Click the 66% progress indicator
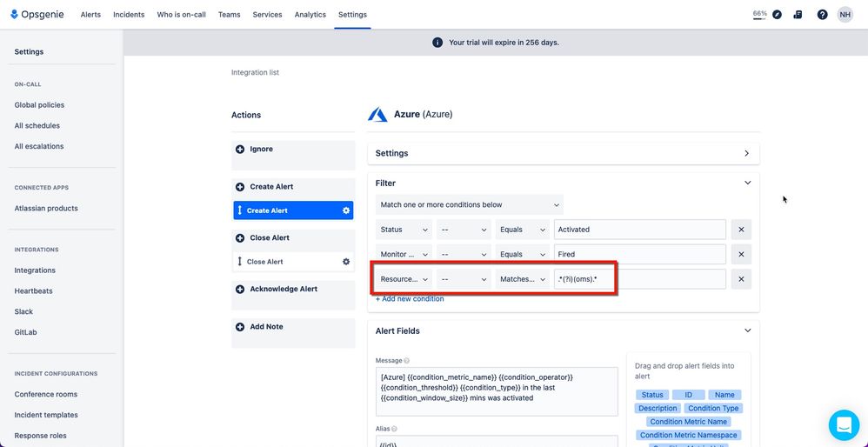 [759, 15]
